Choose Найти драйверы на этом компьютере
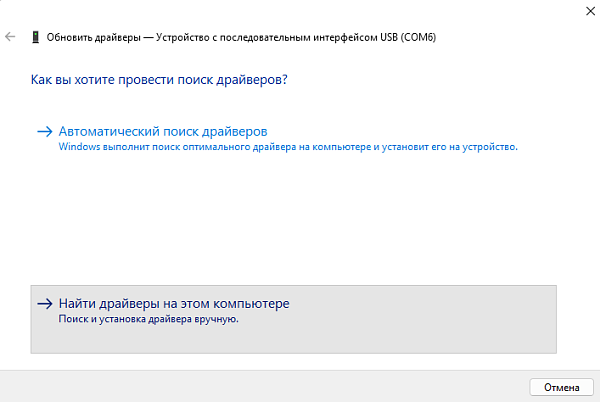This screenshot has height=402, width=600. pos(293,319)
